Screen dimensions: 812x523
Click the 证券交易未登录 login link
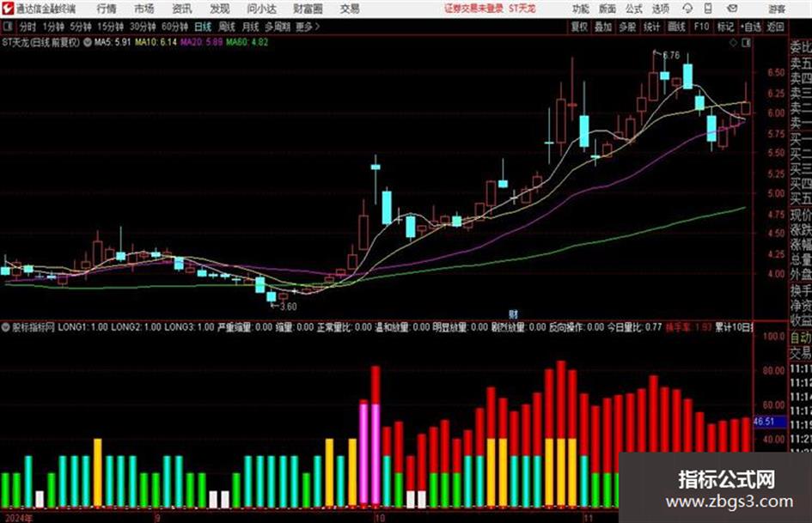[x=473, y=9]
